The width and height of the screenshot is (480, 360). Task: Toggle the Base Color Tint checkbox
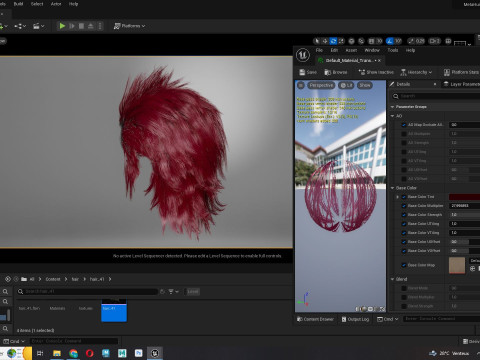tap(404, 197)
